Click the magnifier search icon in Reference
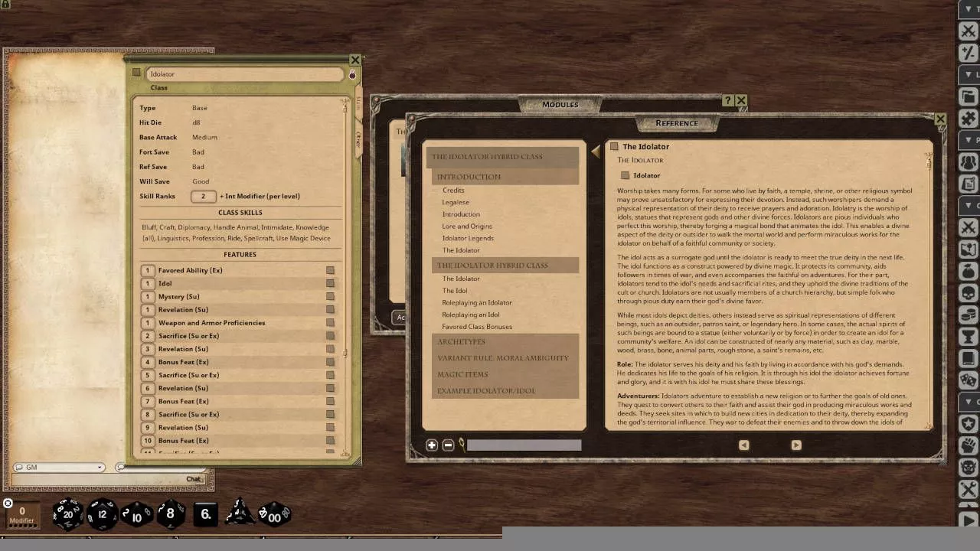This screenshot has width=980, height=551. coord(461,444)
